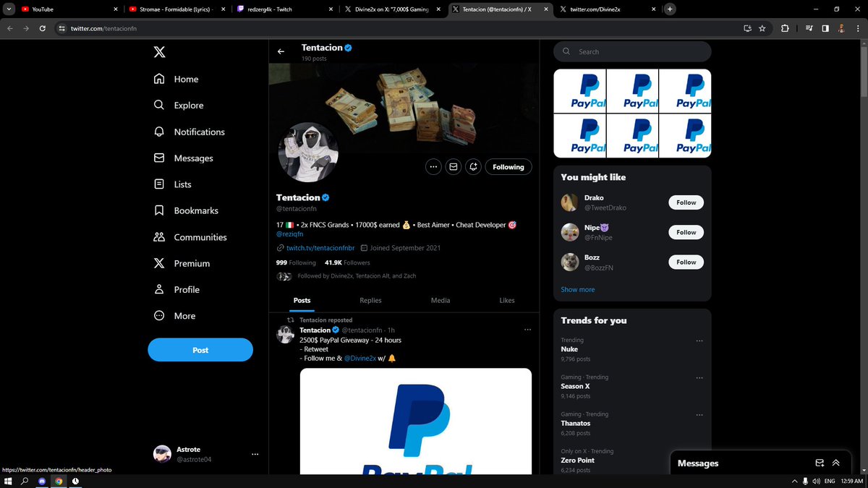Open direct message to Tentacion via envelope icon
This screenshot has width=868, height=488.
coord(453,167)
